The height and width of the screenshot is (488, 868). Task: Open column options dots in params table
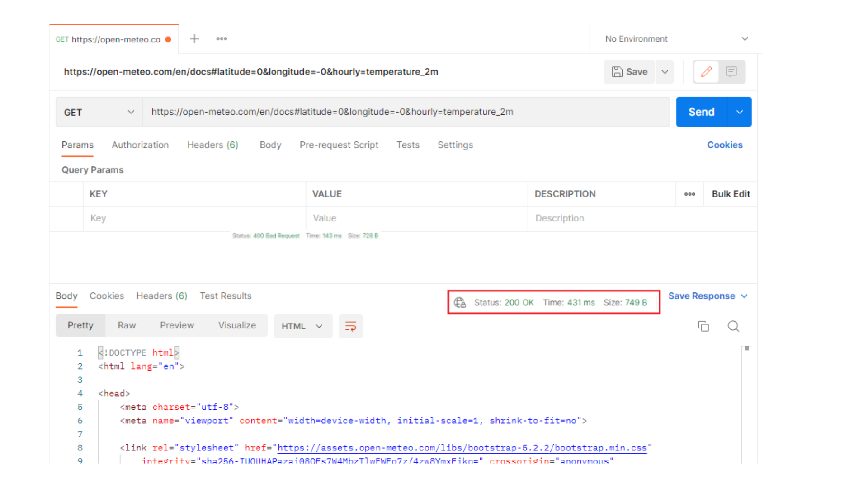(x=690, y=194)
